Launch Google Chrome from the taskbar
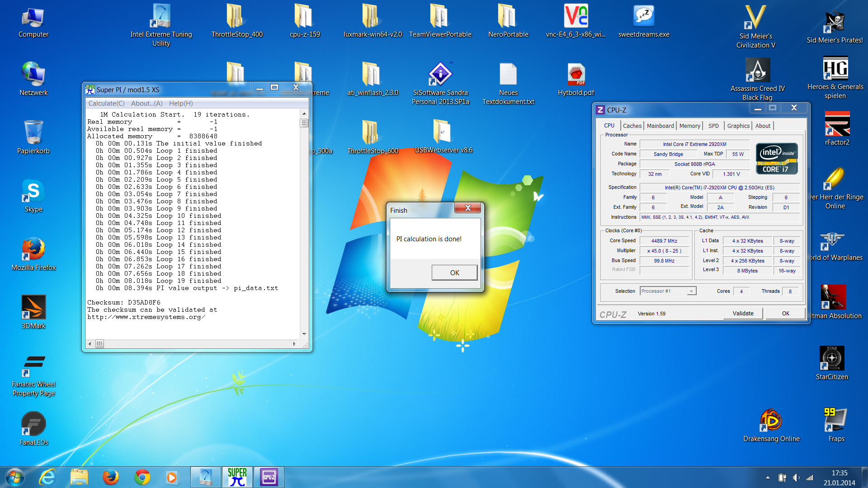Viewport: 868px width, 488px height. 142,477
